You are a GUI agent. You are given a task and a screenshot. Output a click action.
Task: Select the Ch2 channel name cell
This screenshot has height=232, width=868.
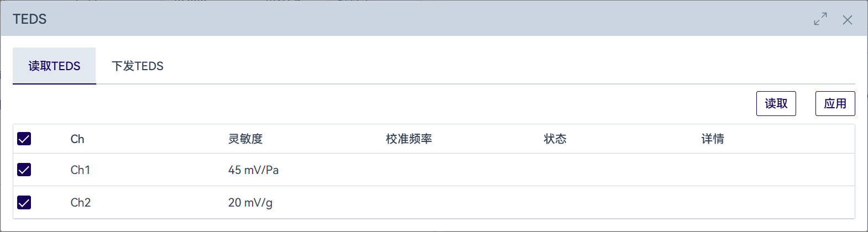[81, 203]
